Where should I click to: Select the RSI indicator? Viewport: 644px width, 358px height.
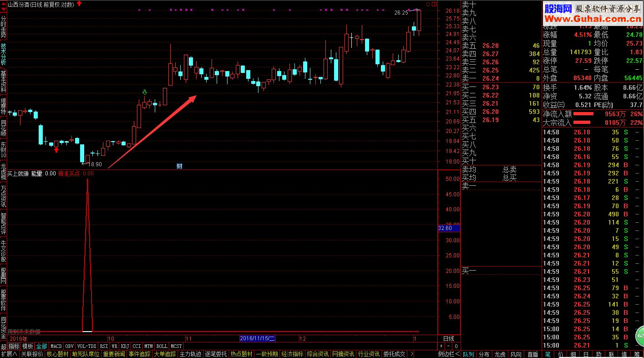(x=104, y=347)
